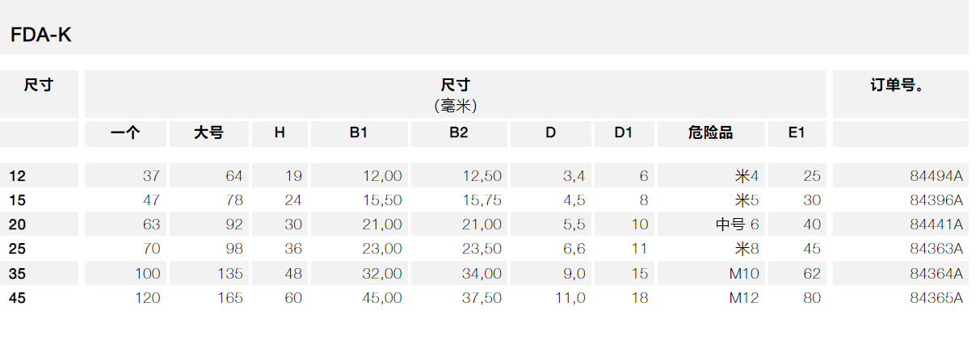Choose order number 84364A
This screenshot has height=357, width=980.
click(x=936, y=274)
